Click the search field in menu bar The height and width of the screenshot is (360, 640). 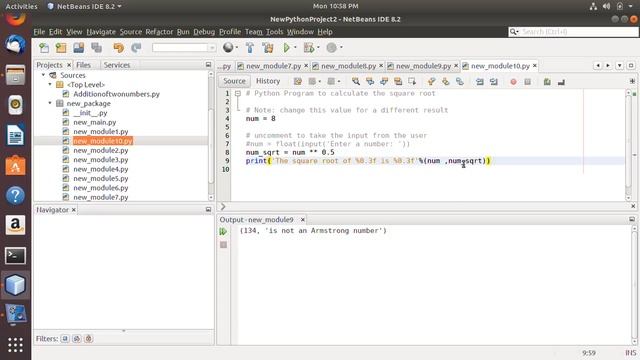point(573,32)
